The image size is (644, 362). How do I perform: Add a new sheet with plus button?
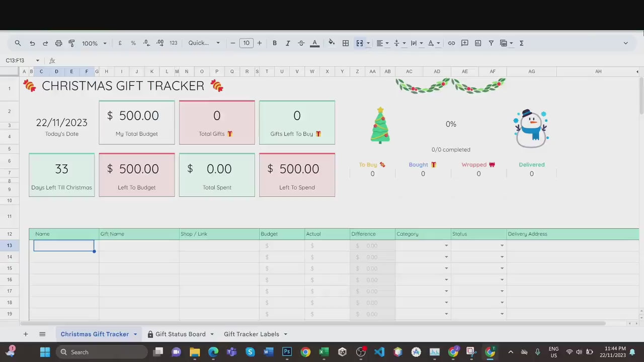[x=26, y=334]
